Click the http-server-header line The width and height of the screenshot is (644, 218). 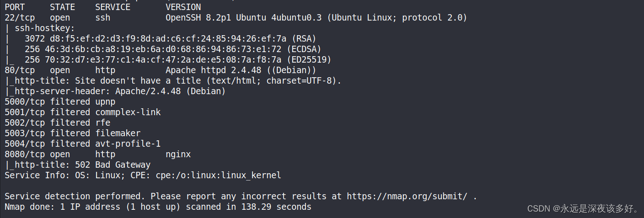coord(115,91)
